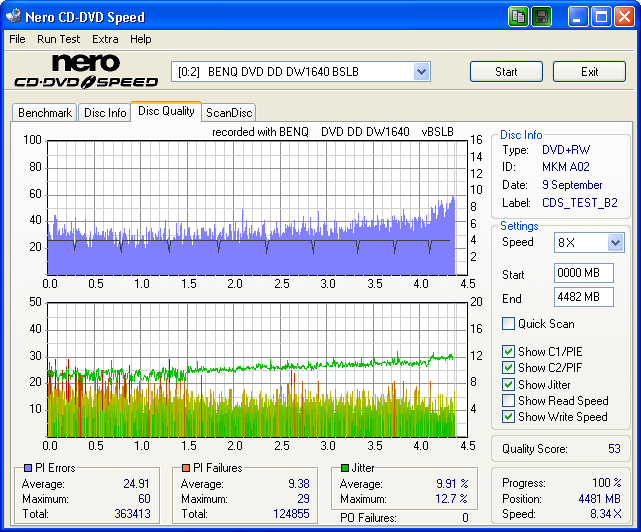Click the blue PI Errors legend square

[x=28, y=468]
